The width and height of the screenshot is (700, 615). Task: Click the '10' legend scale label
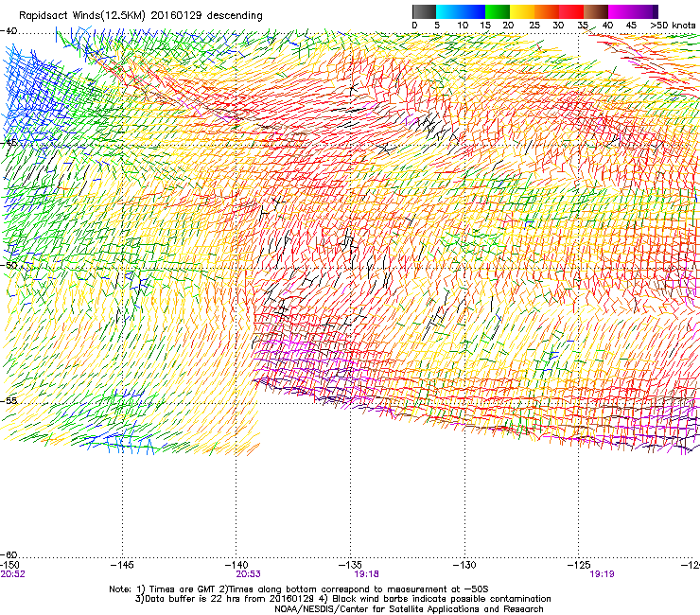[463, 26]
